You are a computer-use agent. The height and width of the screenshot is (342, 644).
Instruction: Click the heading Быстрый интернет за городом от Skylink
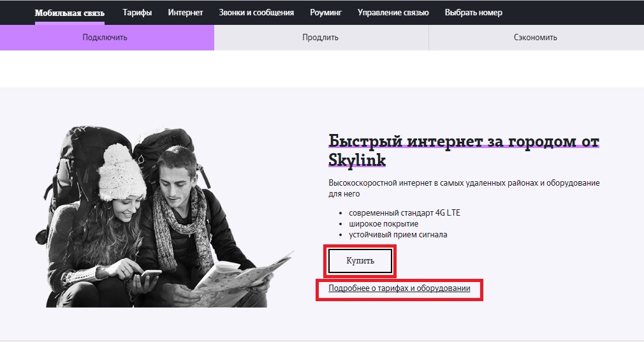(464, 150)
